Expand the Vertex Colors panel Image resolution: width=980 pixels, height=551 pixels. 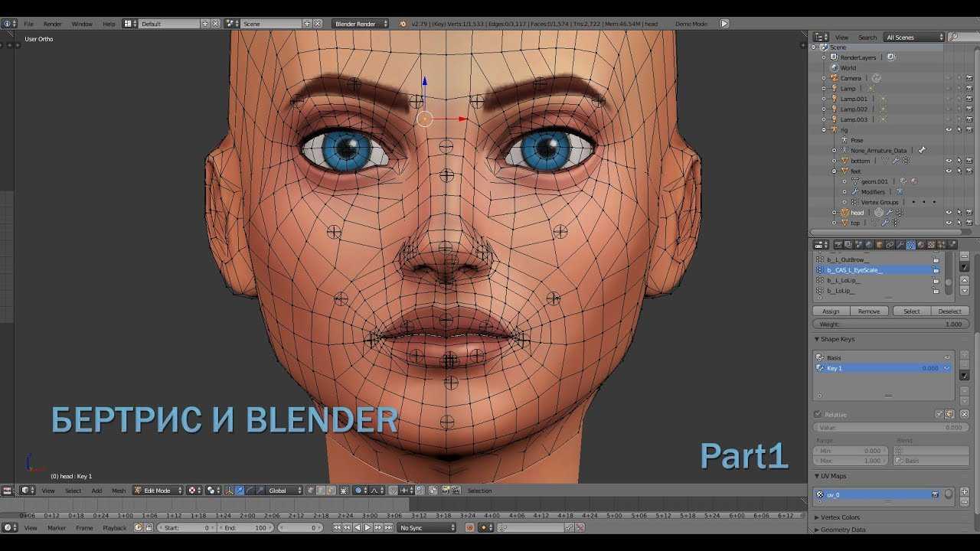[x=816, y=517]
